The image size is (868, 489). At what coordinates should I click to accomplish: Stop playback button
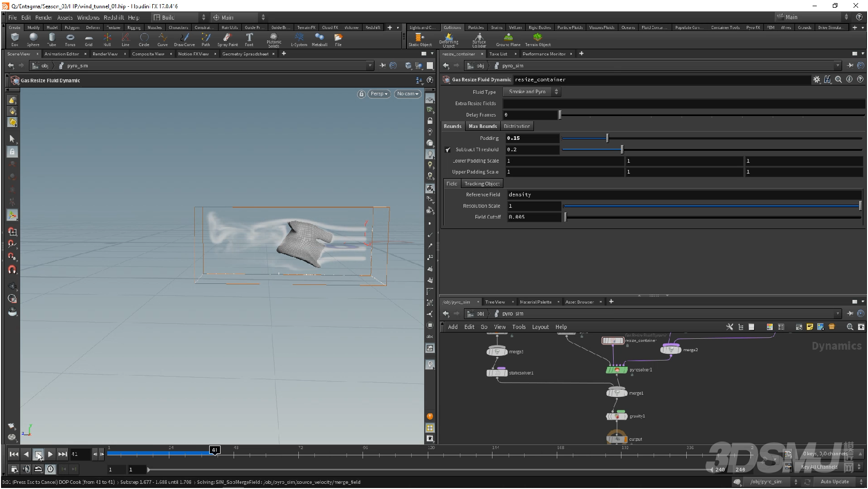(x=38, y=454)
